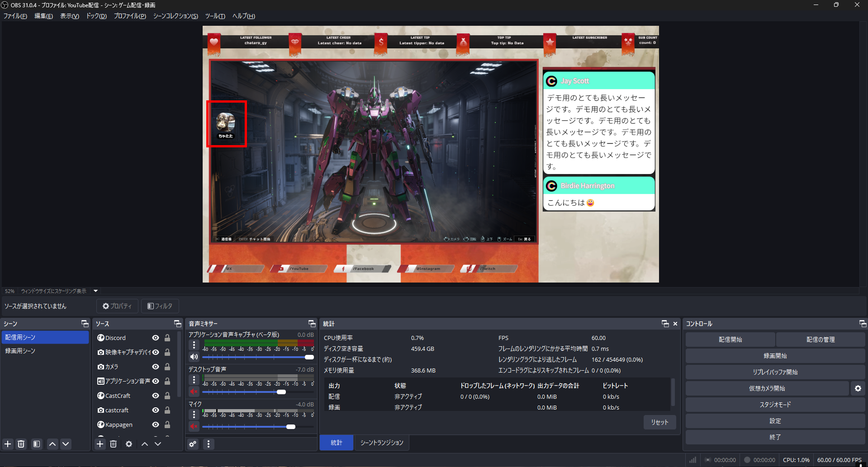Open the virtual camera settings gear
Viewport: 868px width, 467px height.
click(x=858, y=388)
